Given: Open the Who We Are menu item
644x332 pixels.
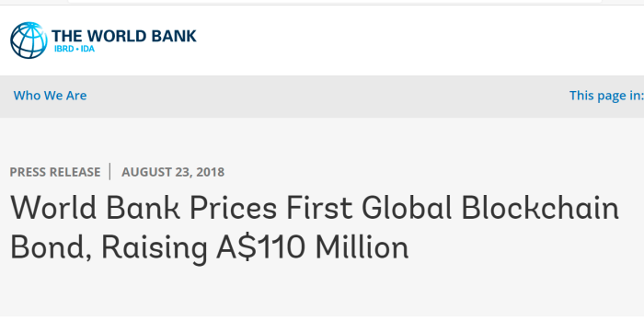Looking at the screenshot, I should coord(50,96).
